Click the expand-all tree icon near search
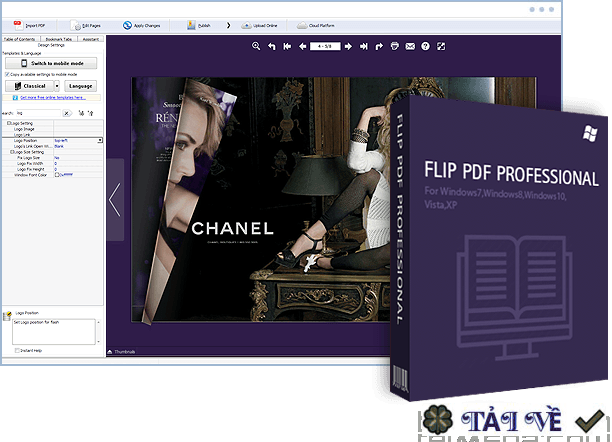This screenshot has height=442, width=612. pyautogui.click(x=81, y=113)
